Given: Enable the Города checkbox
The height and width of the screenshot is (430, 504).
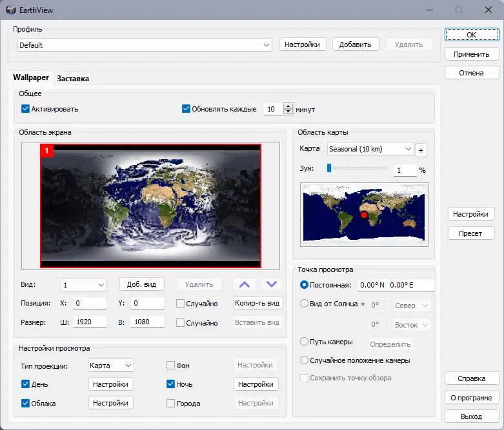Looking at the screenshot, I should (171, 404).
